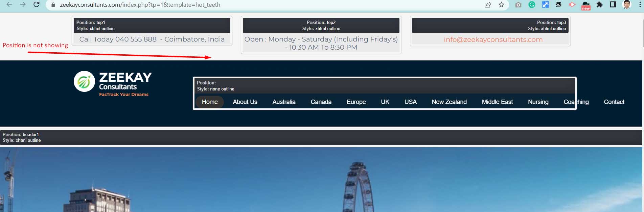Reload the current page
The height and width of the screenshot is (212, 644).
point(37,5)
